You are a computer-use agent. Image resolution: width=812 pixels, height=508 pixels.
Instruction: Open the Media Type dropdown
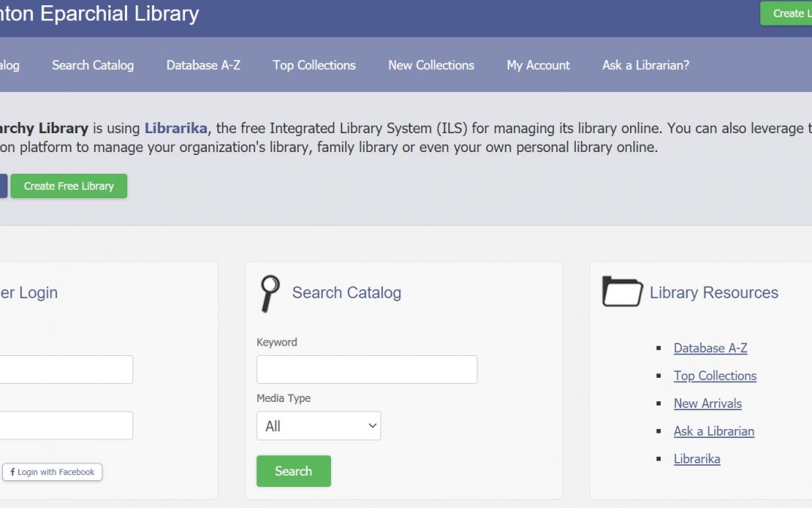(319, 426)
